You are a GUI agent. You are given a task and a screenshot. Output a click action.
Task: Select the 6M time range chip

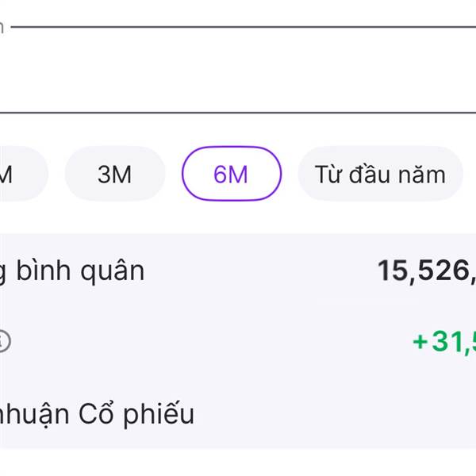point(231,175)
